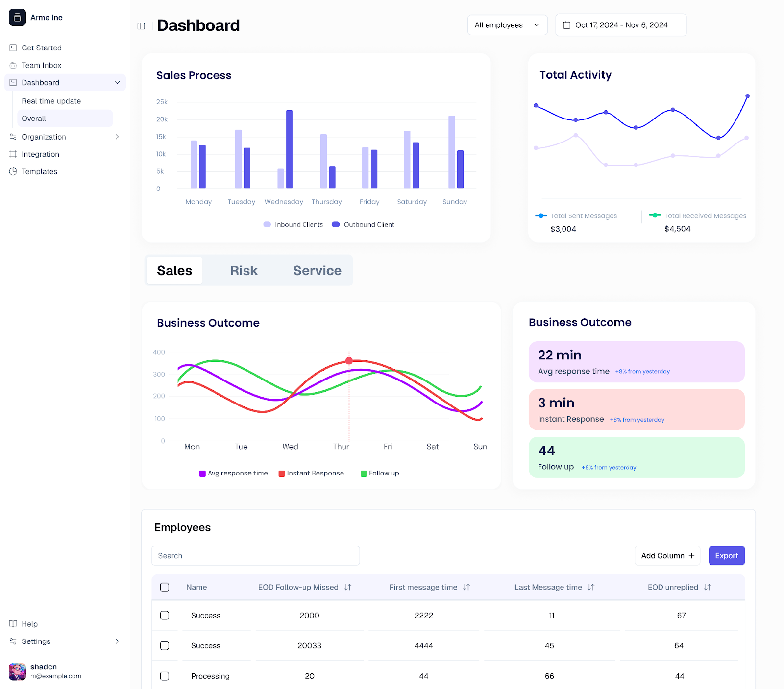Open the Integration section

40,154
